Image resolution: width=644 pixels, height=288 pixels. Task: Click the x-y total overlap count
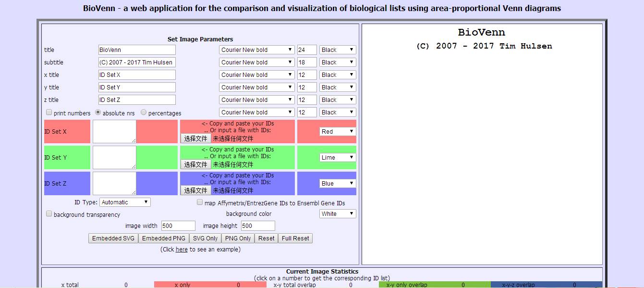point(351,285)
